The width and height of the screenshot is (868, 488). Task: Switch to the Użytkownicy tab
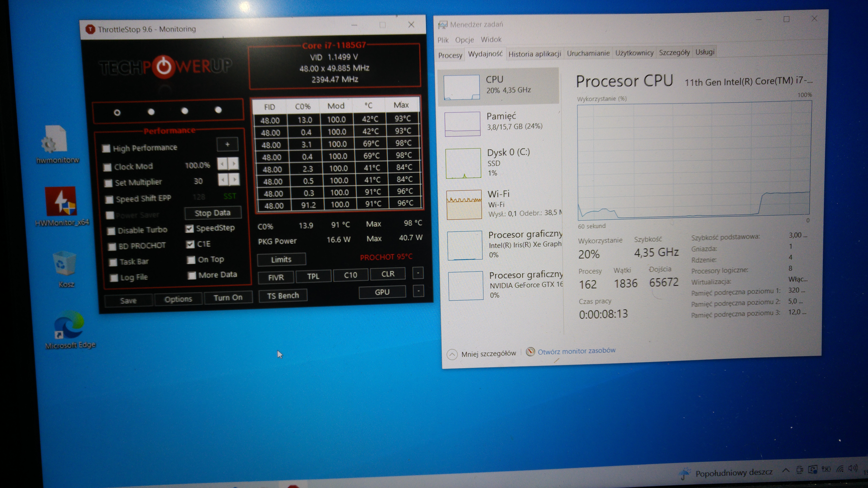point(634,53)
